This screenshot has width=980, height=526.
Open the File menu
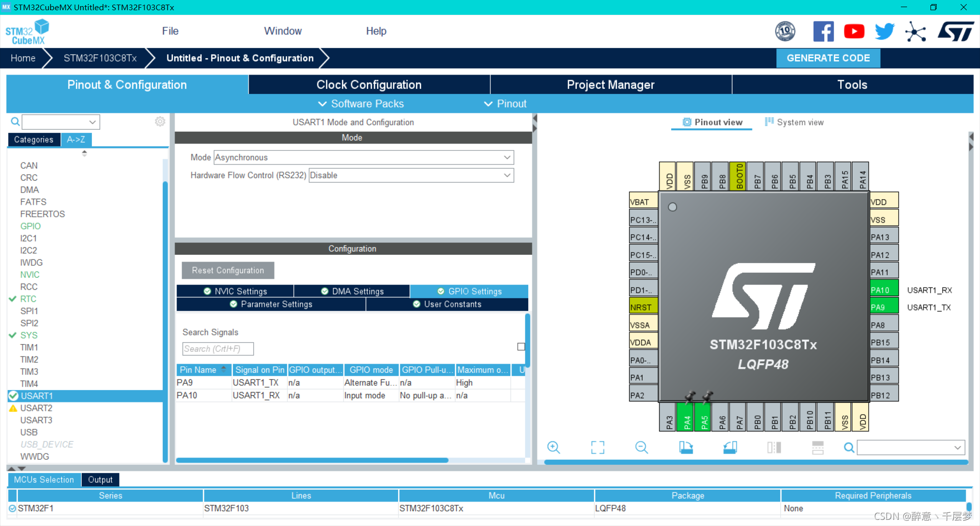pyautogui.click(x=170, y=31)
